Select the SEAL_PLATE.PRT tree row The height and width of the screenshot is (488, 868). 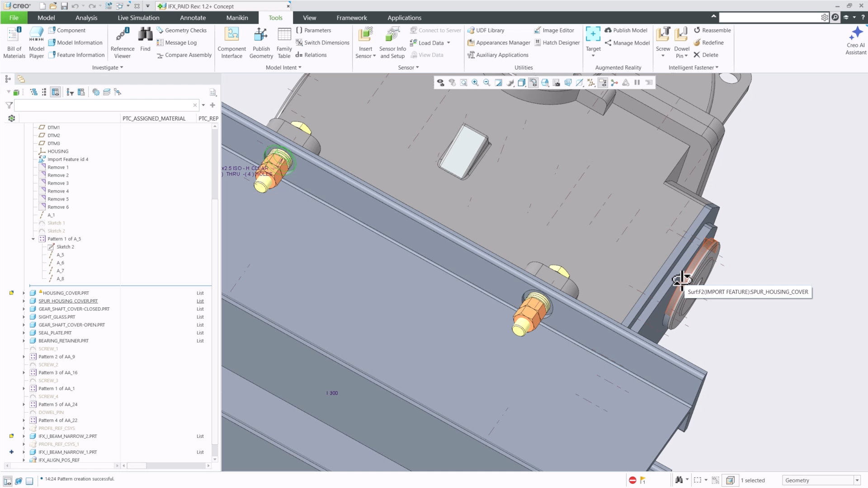(x=55, y=333)
